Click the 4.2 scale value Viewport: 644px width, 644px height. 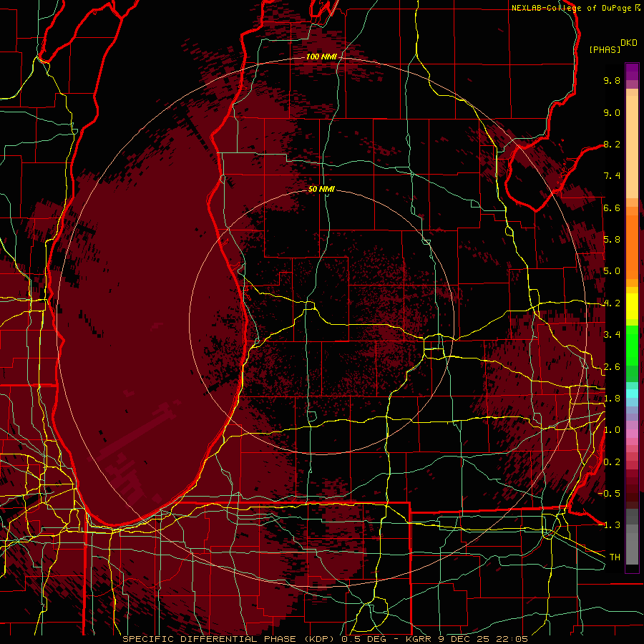coord(612,303)
